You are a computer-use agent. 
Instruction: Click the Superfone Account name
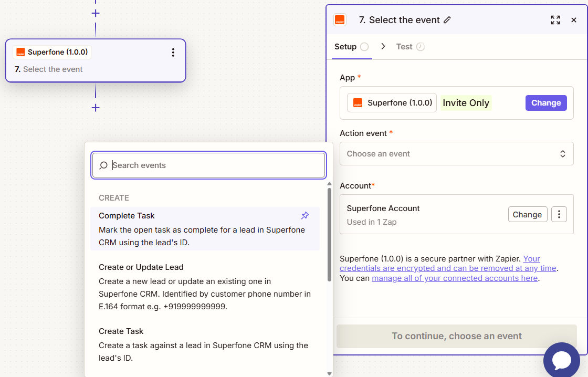[383, 208]
